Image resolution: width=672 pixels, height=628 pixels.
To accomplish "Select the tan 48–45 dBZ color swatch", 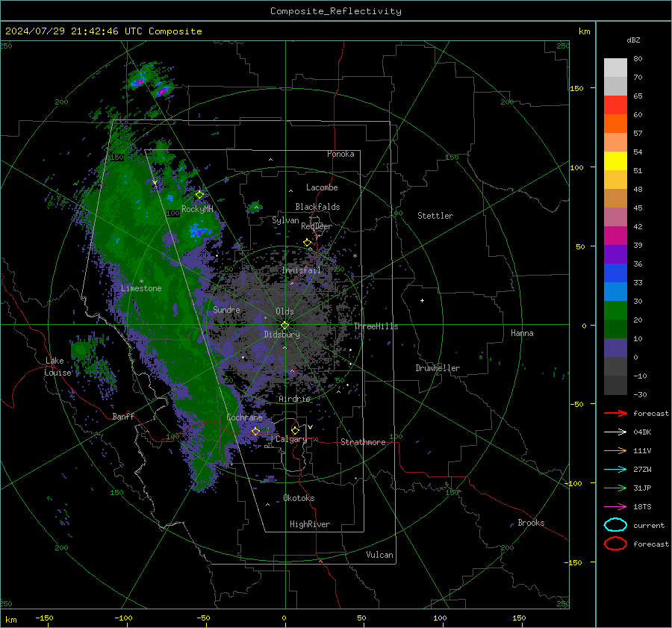I will 615,199.
